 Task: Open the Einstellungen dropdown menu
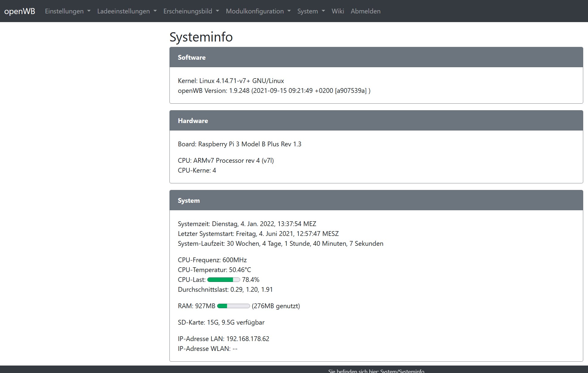[67, 11]
